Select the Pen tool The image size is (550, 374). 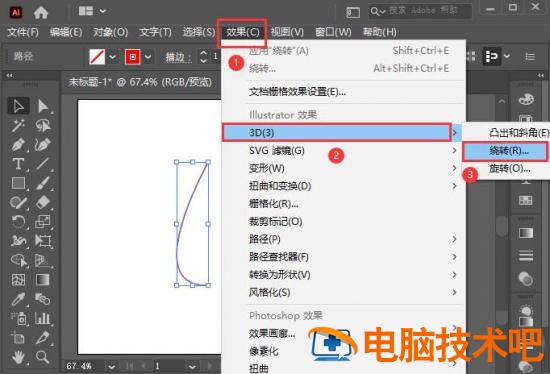[18, 144]
